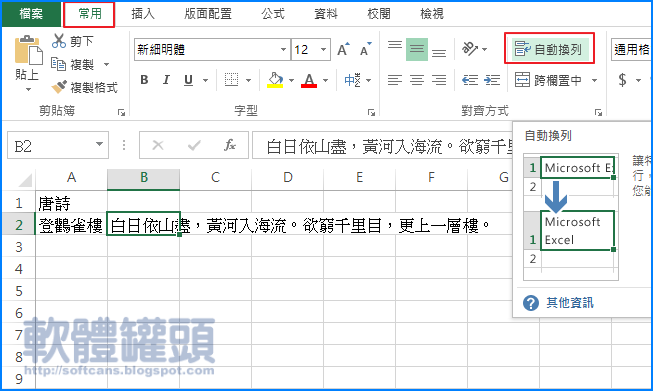Open the font size dropdown
This screenshot has height=391, width=653.
tap(323, 50)
